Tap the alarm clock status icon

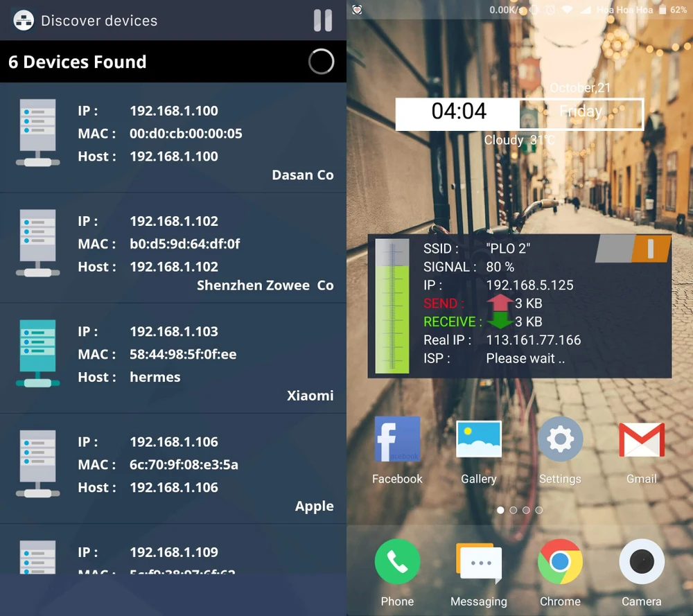(550, 10)
